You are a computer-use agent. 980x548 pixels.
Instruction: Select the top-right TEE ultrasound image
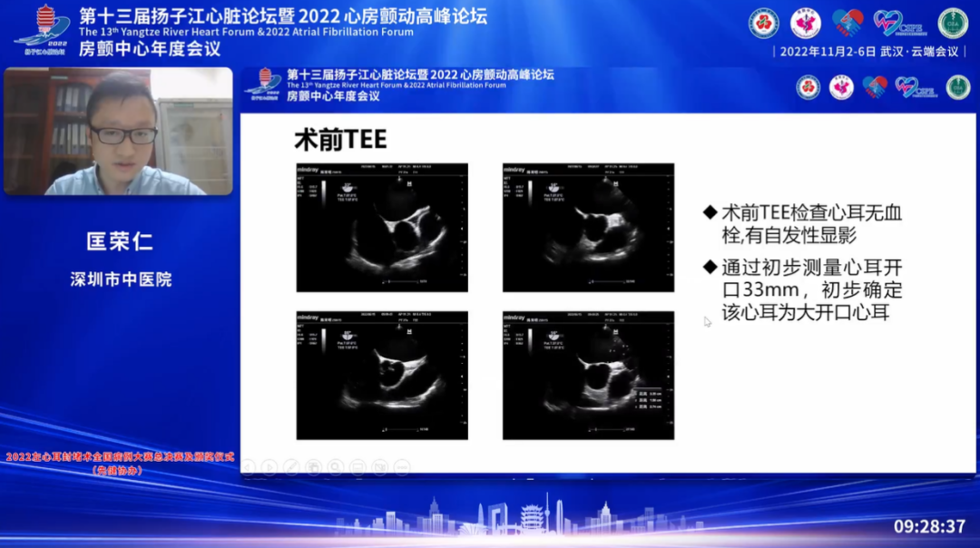(x=588, y=228)
